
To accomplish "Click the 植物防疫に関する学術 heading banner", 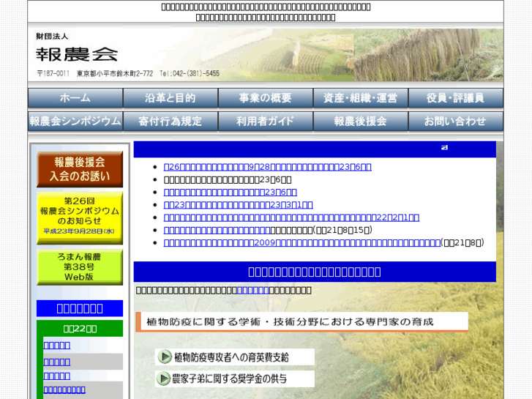I will coord(301,321).
